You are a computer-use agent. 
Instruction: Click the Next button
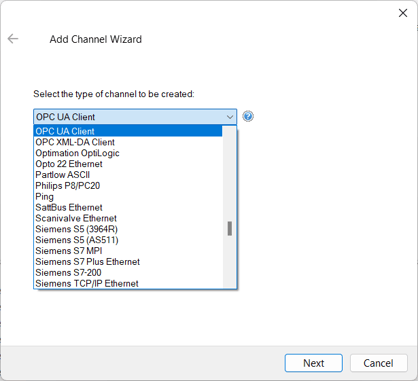tap(314, 363)
